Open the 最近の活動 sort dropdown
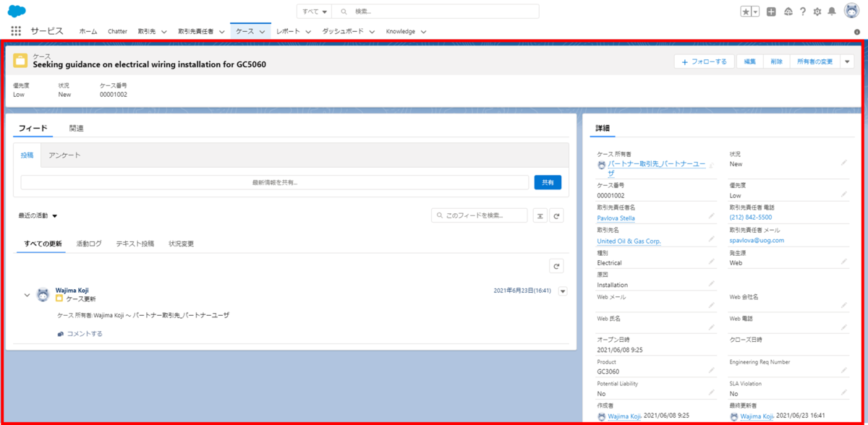The height and width of the screenshot is (425, 868). click(x=38, y=215)
